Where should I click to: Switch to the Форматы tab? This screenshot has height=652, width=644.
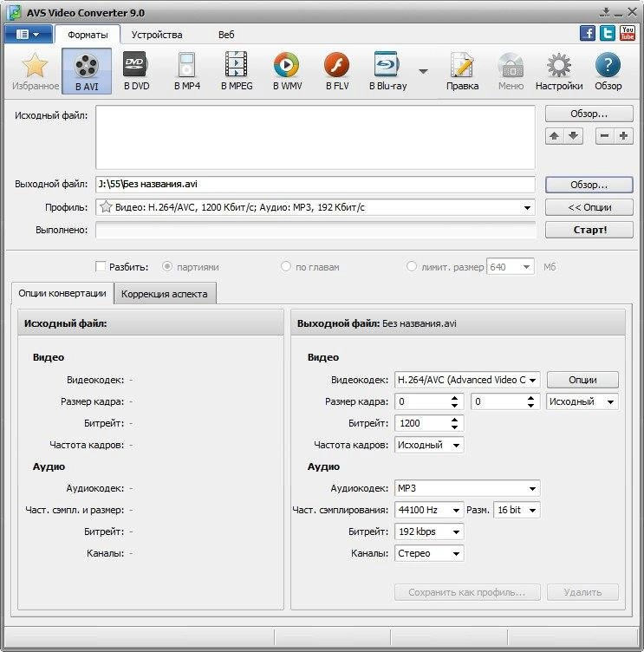(x=88, y=35)
